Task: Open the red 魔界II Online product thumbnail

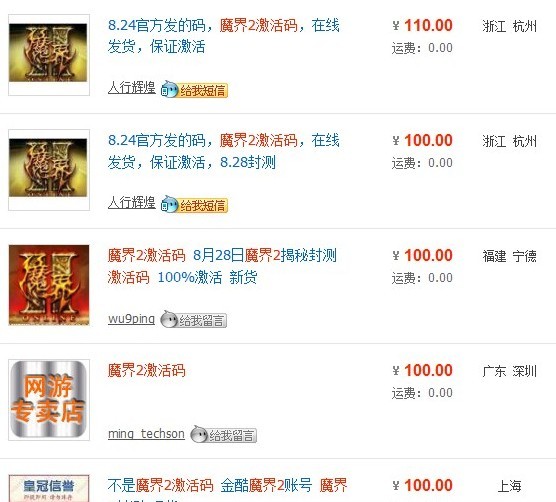Action: click(x=49, y=285)
